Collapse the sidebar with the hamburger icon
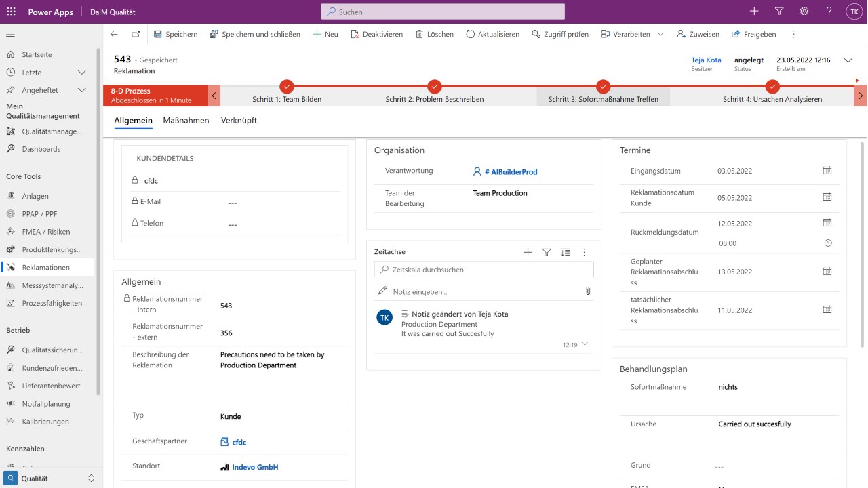Viewport: 868px width, 488px height. pyautogui.click(x=11, y=34)
